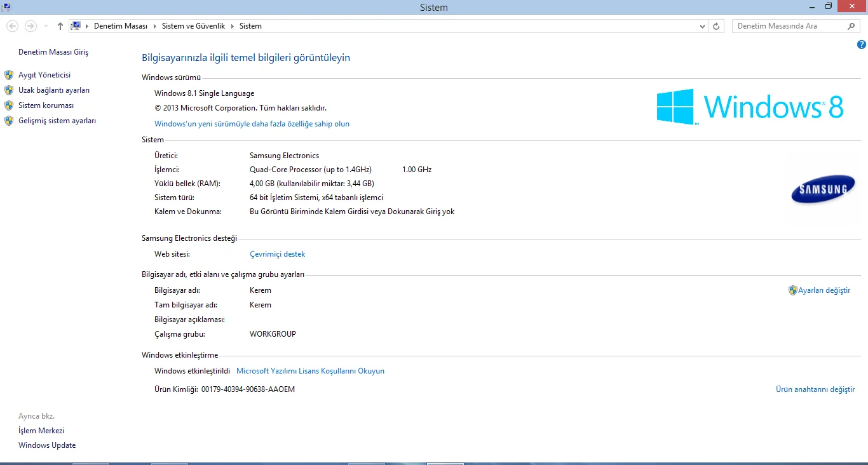Click the Windows etkinleştirildi status text

pos(192,371)
